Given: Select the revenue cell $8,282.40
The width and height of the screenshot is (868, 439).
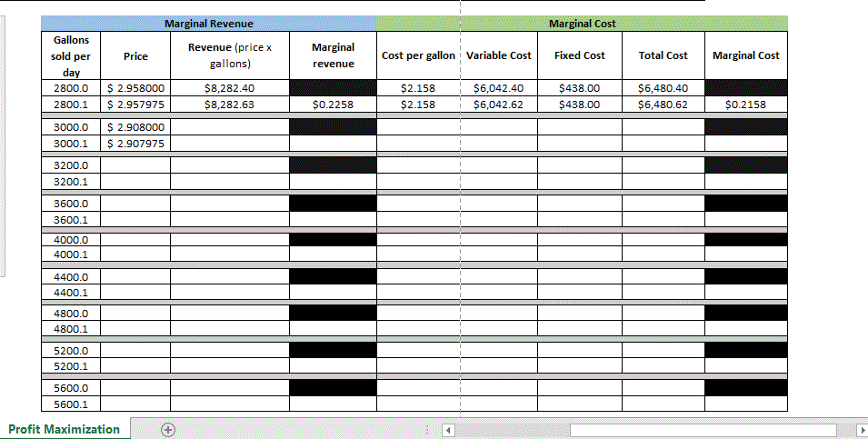Looking at the screenshot, I should coord(230,88).
